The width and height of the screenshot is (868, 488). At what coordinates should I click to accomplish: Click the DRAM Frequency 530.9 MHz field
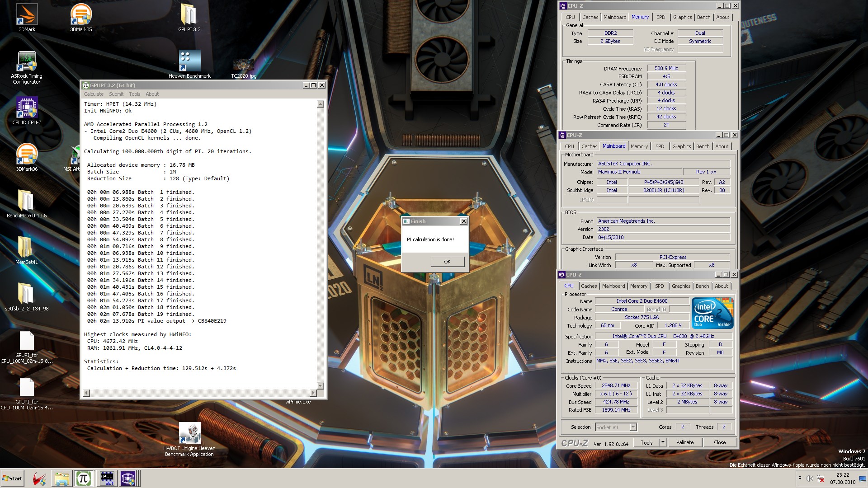click(666, 68)
